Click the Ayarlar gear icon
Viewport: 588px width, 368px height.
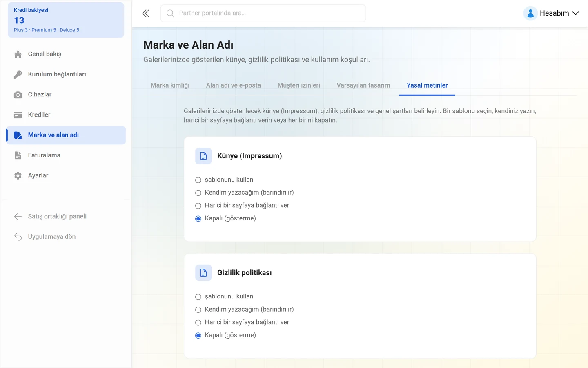point(18,176)
